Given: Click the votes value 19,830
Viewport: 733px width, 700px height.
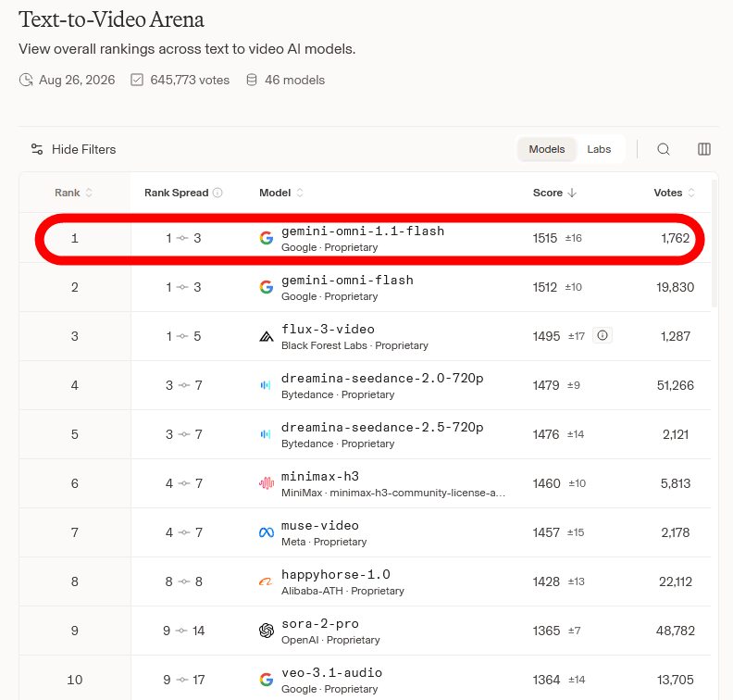Looking at the screenshot, I should (x=675, y=287).
